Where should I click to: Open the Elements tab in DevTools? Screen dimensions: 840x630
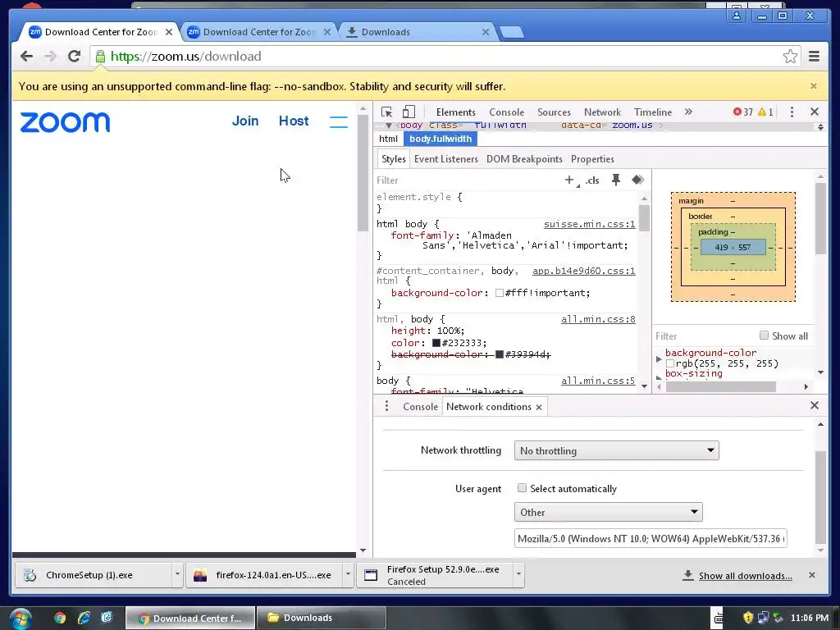coord(456,112)
